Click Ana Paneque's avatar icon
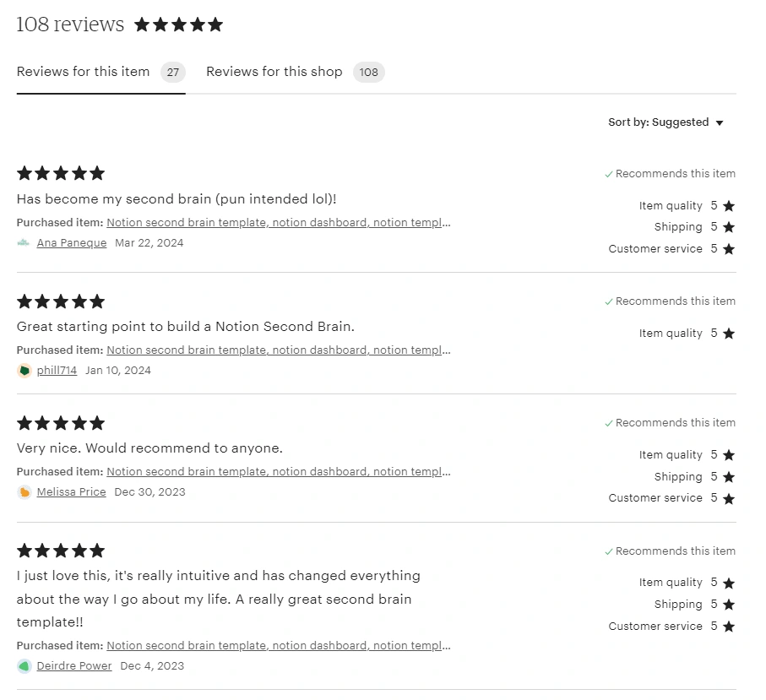 (x=24, y=243)
